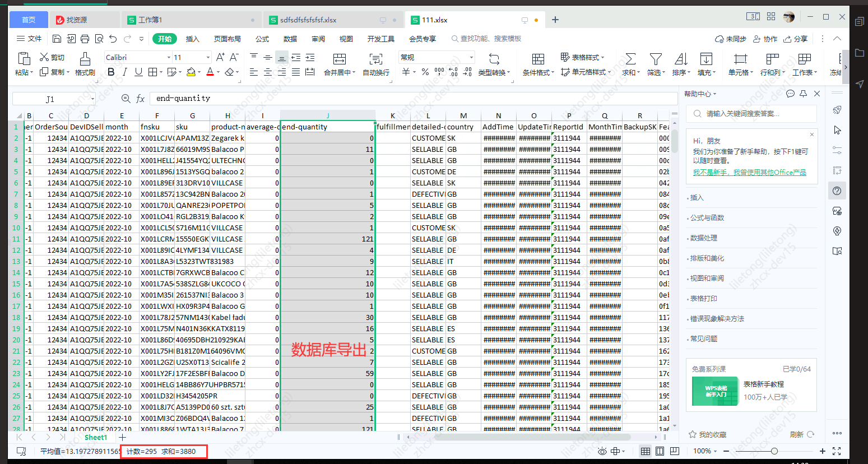Undo the last action
Image resolution: width=868 pixels, height=464 pixels.
click(x=113, y=39)
